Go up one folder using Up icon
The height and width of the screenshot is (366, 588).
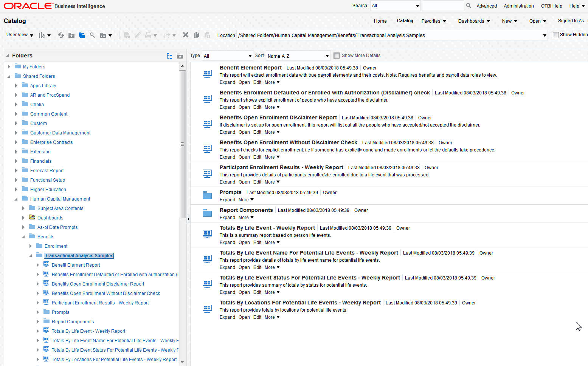(71, 35)
